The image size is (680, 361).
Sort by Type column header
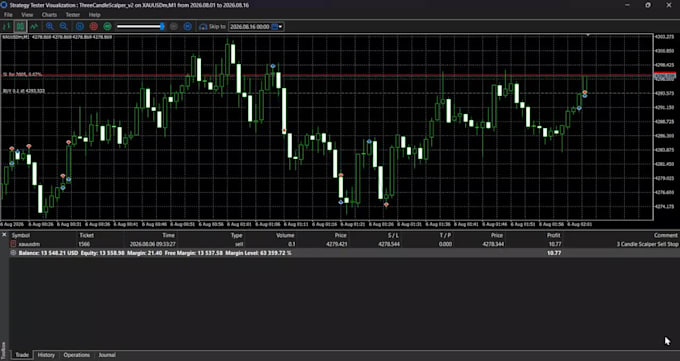[236, 235]
